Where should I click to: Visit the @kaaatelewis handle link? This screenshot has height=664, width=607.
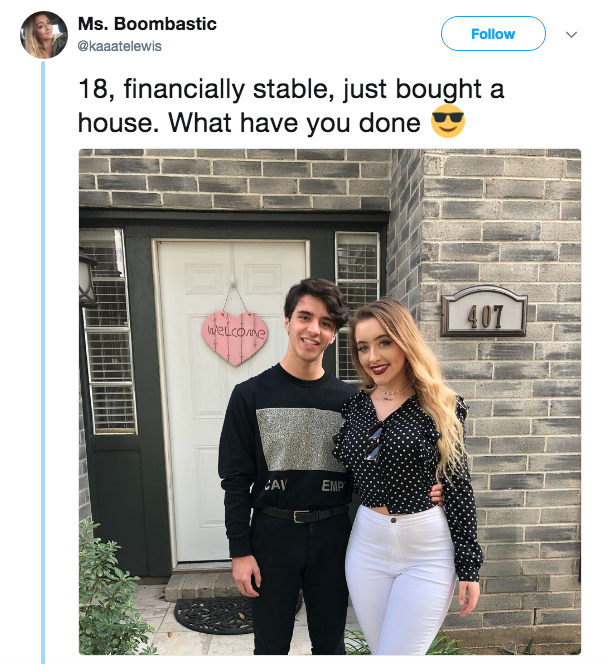[x=119, y=46]
